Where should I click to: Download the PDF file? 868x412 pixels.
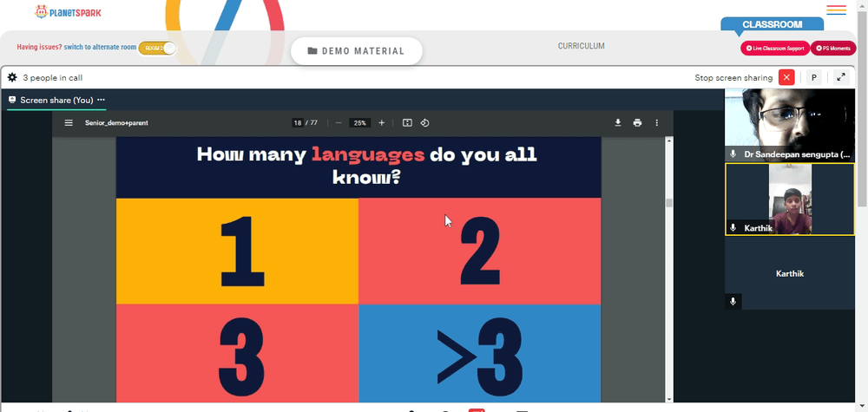(618, 123)
